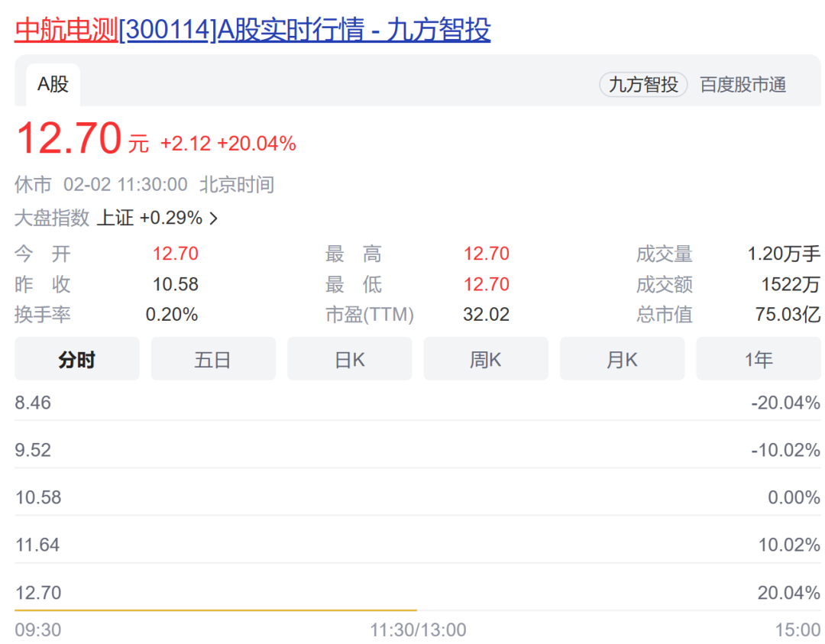The image size is (825, 644).
Task: Open the 周K chart view
Action: pos(485,359)
